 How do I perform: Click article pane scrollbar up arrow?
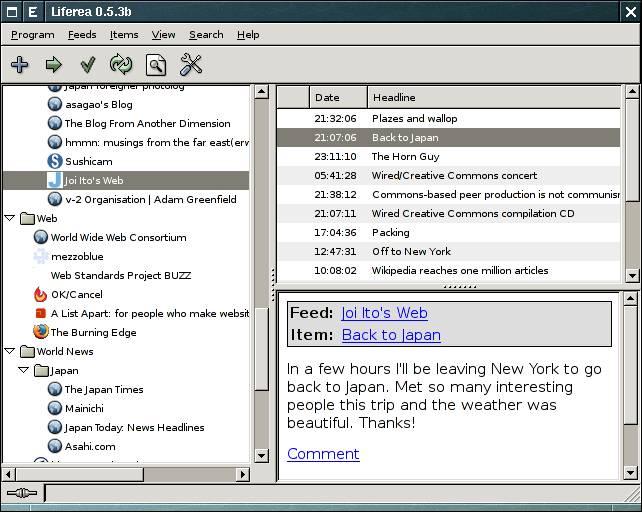tap(631, 298)
